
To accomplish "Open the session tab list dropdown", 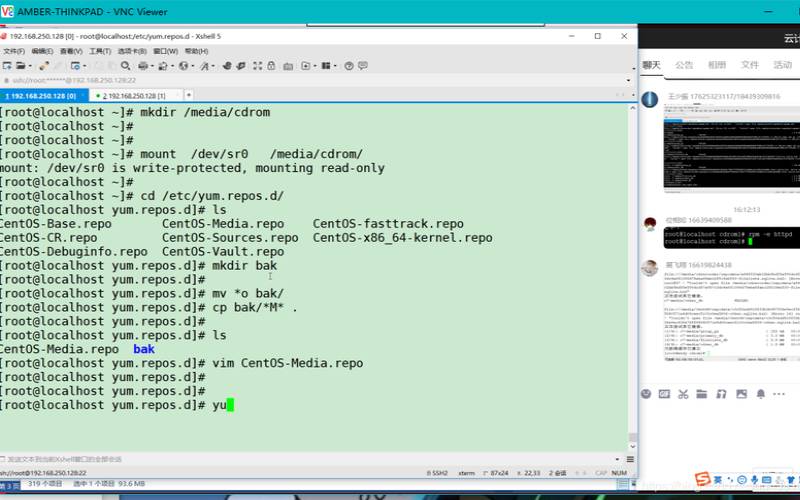I will [633, 95].
